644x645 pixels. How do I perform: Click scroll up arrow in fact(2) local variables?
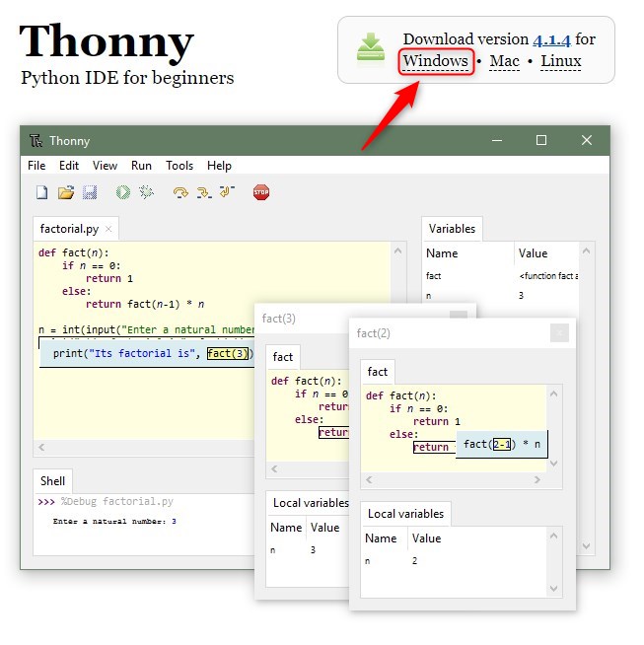[554, 536]
